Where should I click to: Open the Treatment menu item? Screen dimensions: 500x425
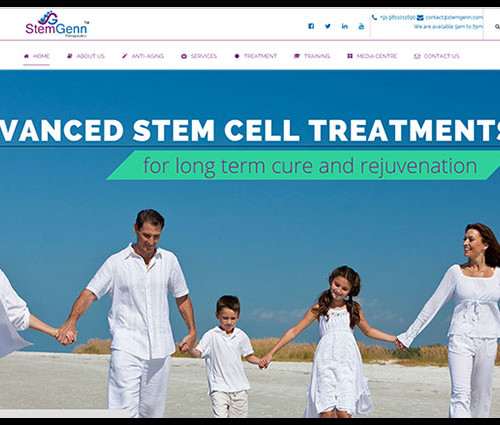coord(256,56)
